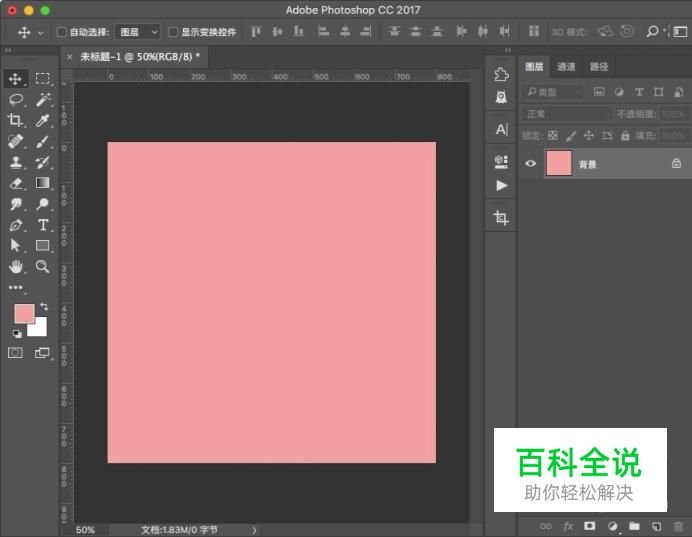Click the 背景 layer thumbnail
Image resolution: width=692 pixels, height=537 pixels.
[559, 164]
